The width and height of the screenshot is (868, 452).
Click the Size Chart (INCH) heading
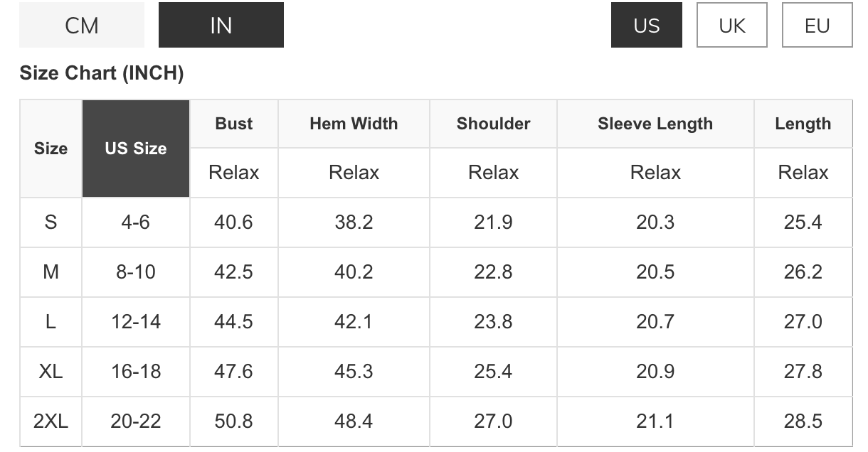pos(102,73)
